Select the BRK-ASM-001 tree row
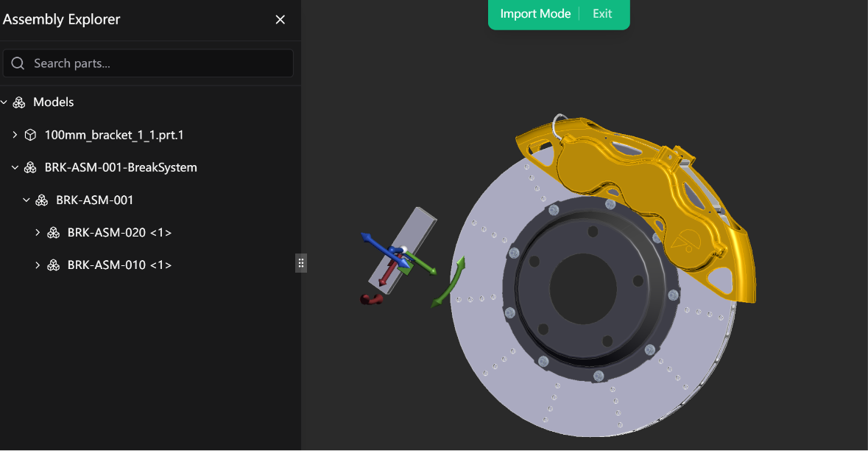The height and width of the screenshot is (451, 868). coord(95,200)
